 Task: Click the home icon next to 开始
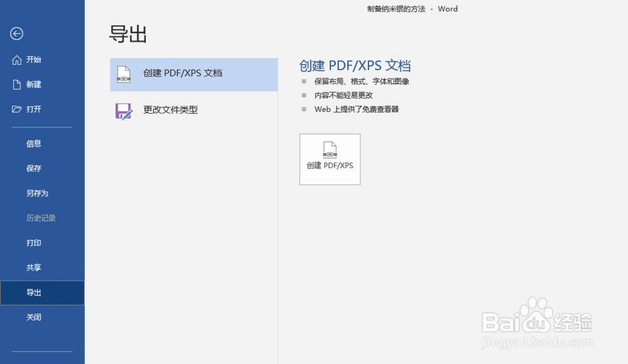click(x=18, y=60)
